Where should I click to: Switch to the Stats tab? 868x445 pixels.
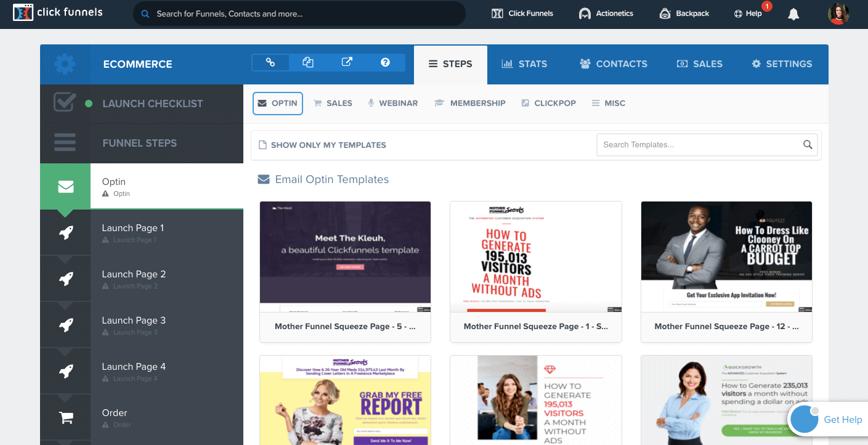[524, 64]
